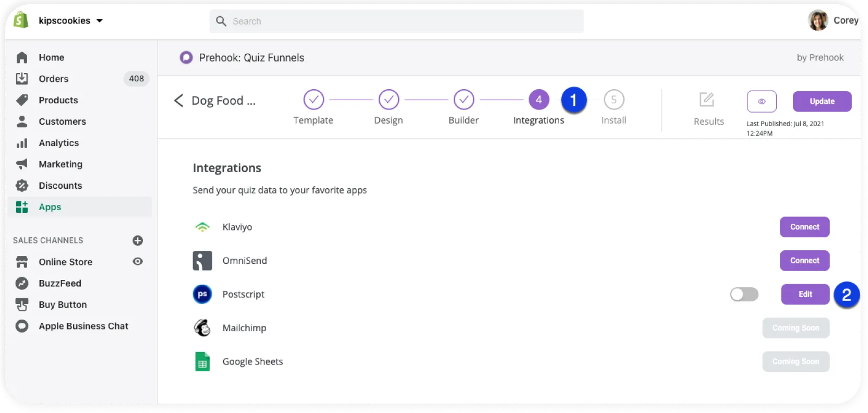This screenshot has width=868, height=413.
Task: Connect the Klaviyo integration
Action: click(x=804, y=227)
